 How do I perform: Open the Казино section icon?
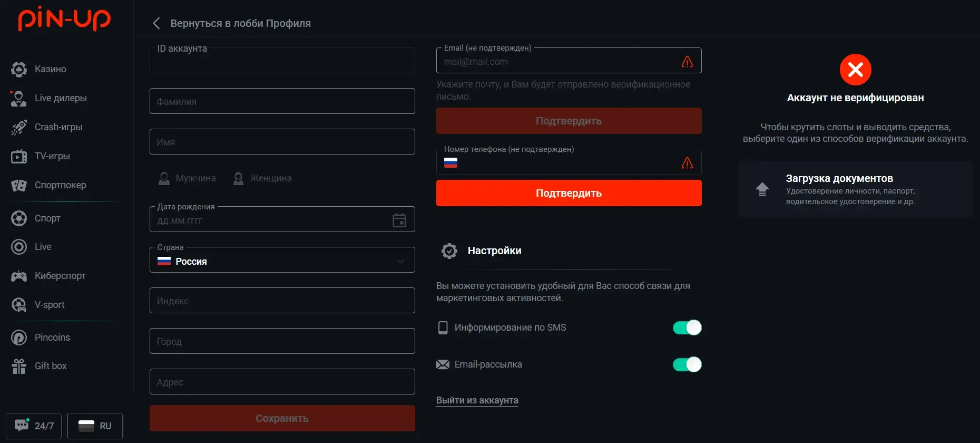19,69
